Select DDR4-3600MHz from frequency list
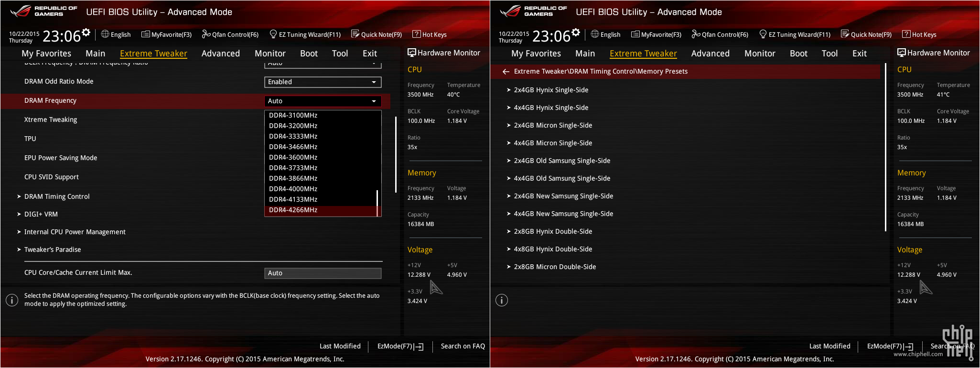Viewport: 980px width, 368px height. click(x=293, y=157)
